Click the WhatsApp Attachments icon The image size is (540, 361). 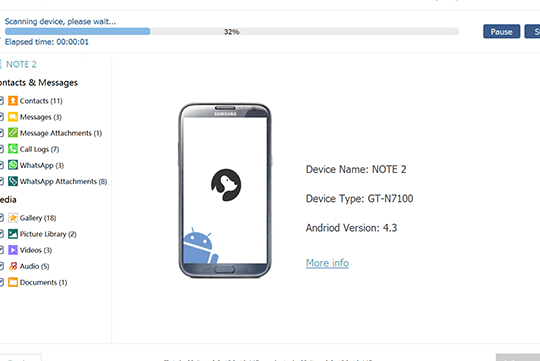13,181
